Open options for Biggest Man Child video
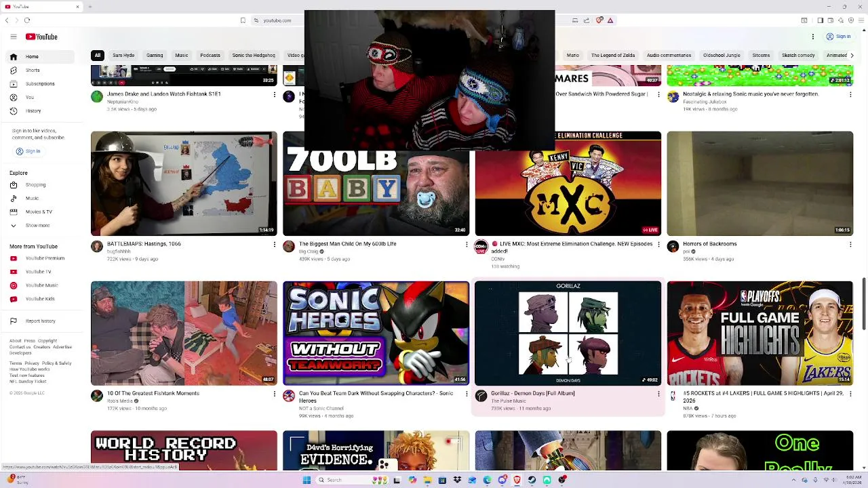868x488 pixels. [x=467, y=244]
